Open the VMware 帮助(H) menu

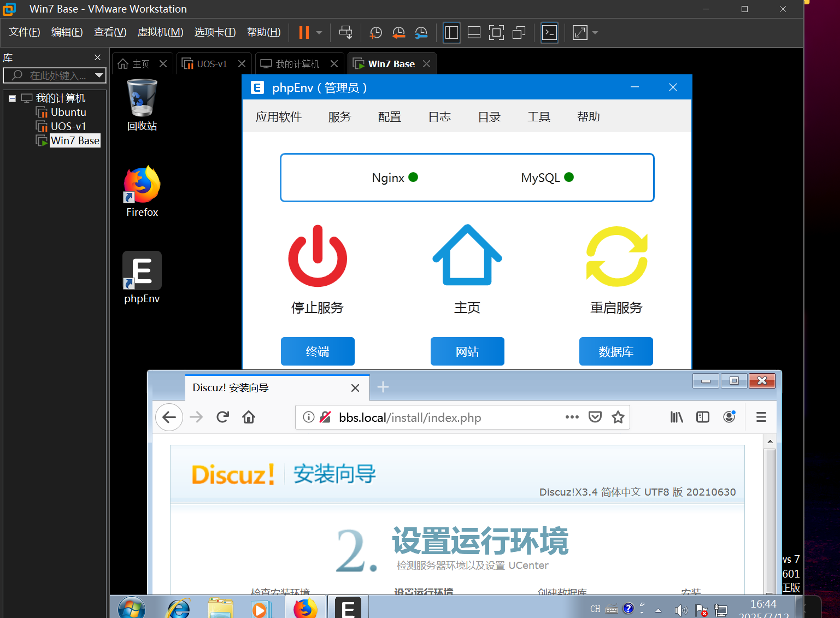263,32
